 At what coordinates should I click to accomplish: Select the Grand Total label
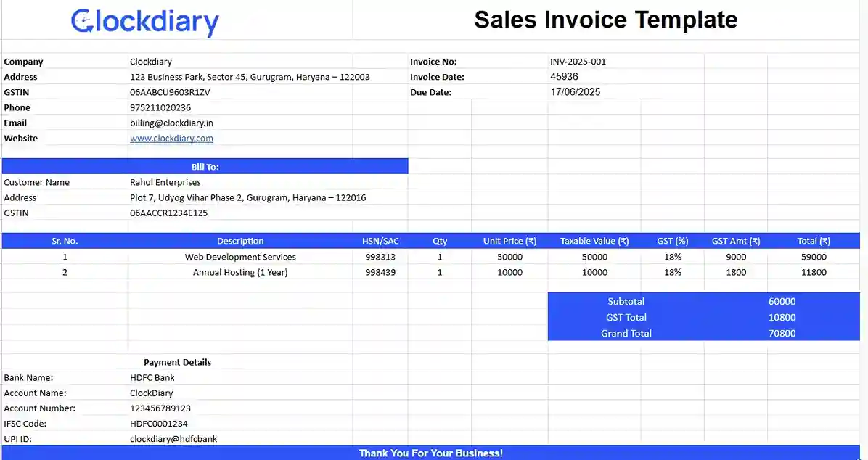click(626, 333)
